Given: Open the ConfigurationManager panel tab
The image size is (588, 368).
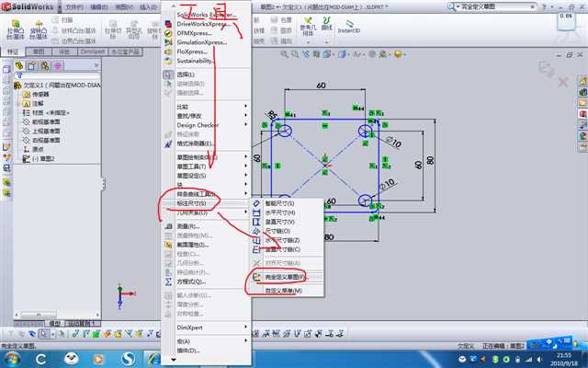Looking at the screenshot, I should (45, 66).
